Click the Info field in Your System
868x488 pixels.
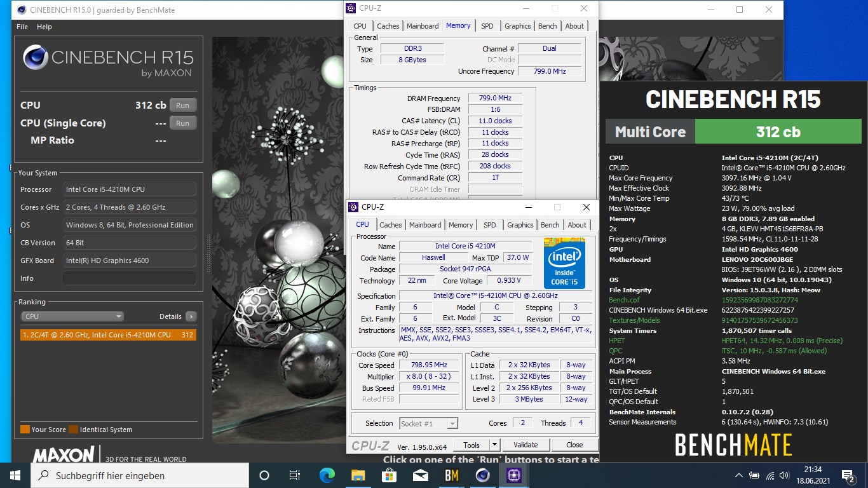[x=130, y=278]
